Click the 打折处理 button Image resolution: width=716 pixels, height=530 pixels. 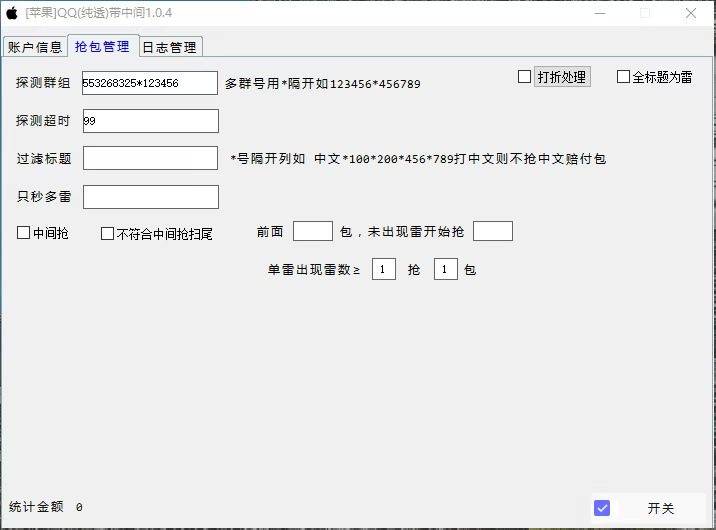(562, 77)
